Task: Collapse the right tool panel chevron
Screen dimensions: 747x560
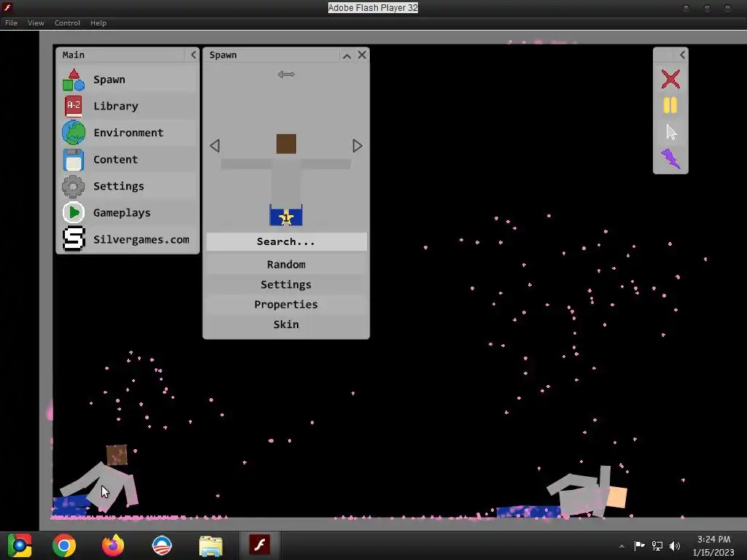Action: pos(682,55)
